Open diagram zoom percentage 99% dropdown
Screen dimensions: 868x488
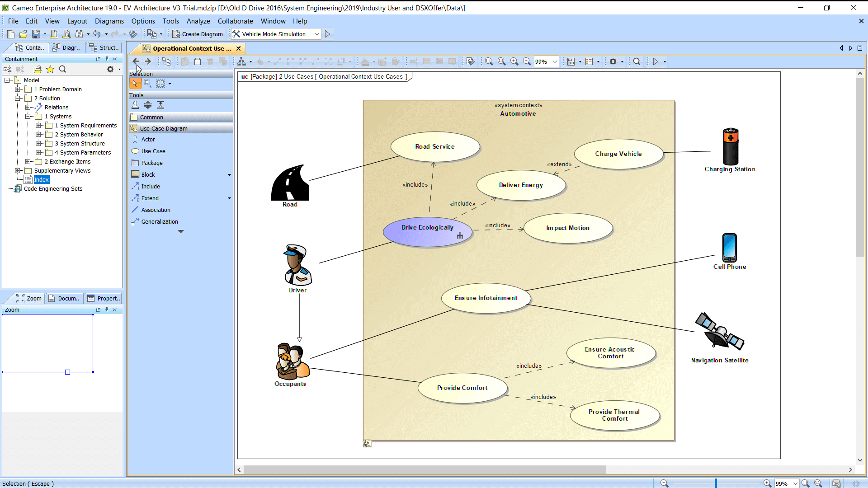tap(555, 61)
